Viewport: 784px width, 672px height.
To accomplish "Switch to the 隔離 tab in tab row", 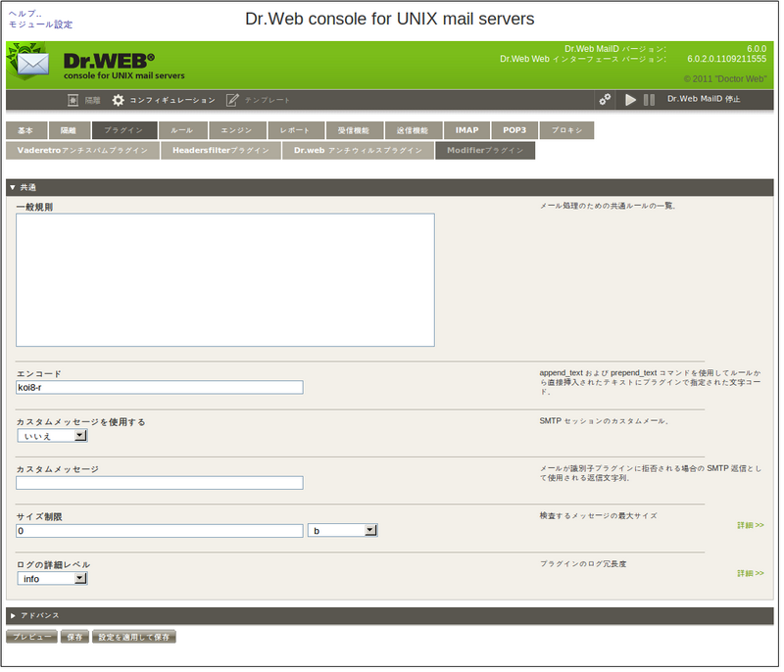I will (x=70, y=131).
